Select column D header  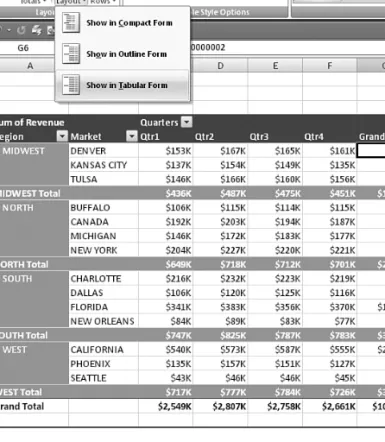[220, 66]
